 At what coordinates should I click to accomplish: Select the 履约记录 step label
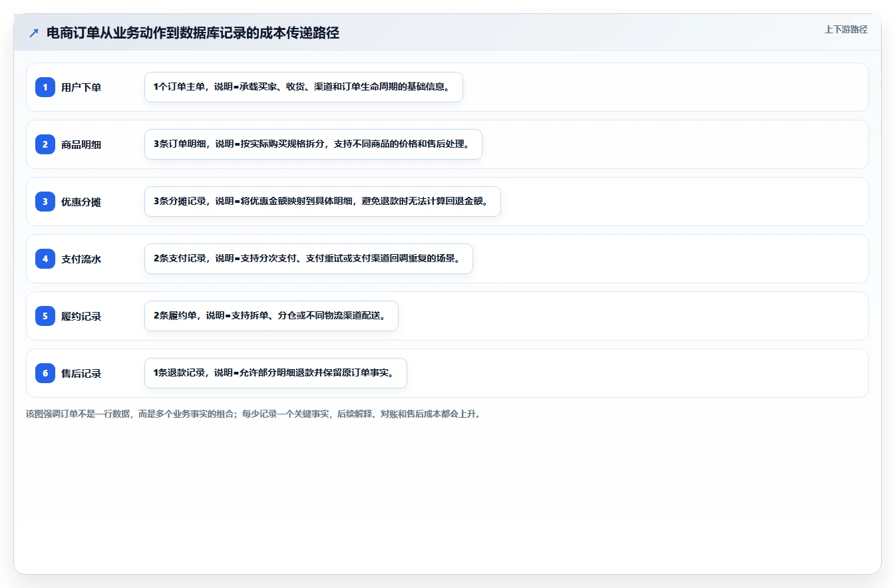[x=81, y=316]
